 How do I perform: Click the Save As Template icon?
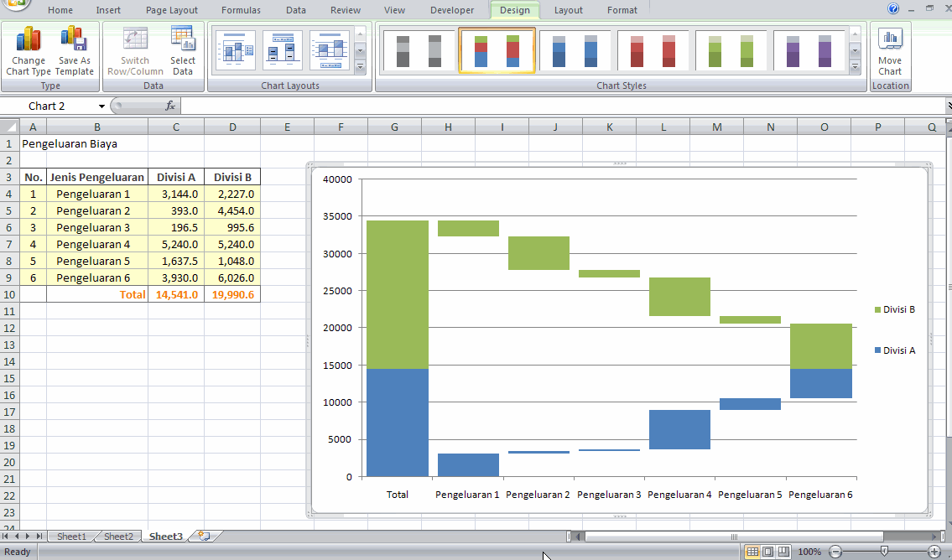tap(73, 50)
